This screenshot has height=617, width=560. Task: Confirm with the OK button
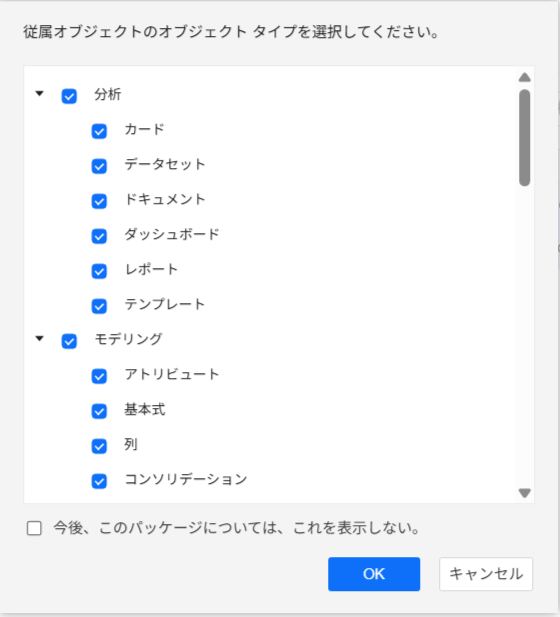pyautogui.click(x=374, y=574)
